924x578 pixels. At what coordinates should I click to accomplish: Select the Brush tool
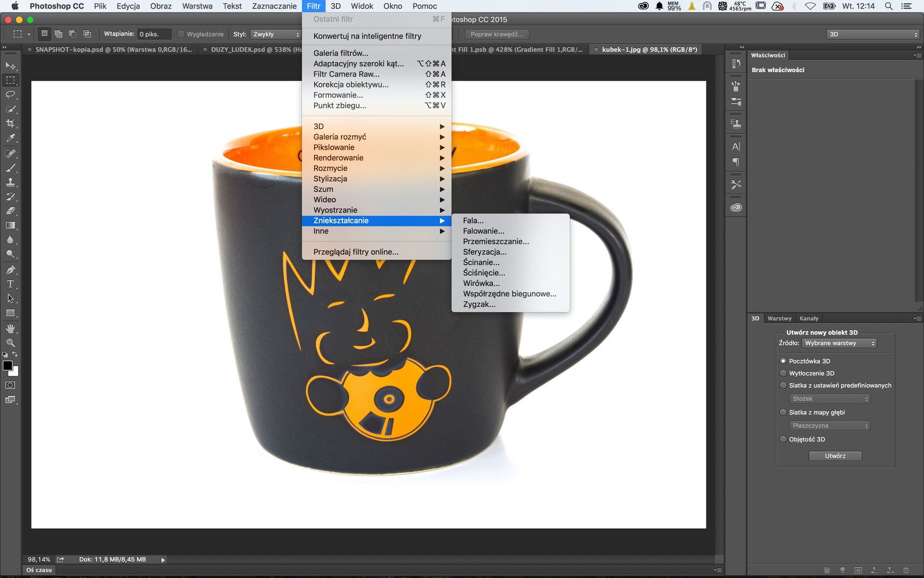10,168
